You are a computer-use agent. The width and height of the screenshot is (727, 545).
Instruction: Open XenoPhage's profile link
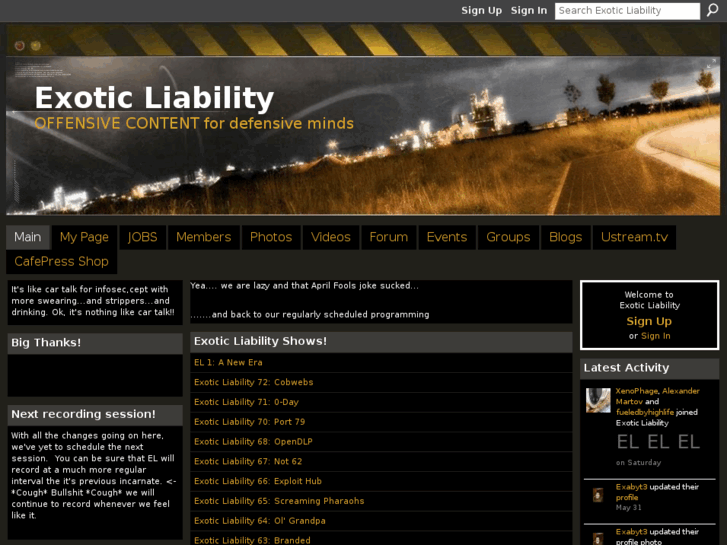(x=637, y=391)
